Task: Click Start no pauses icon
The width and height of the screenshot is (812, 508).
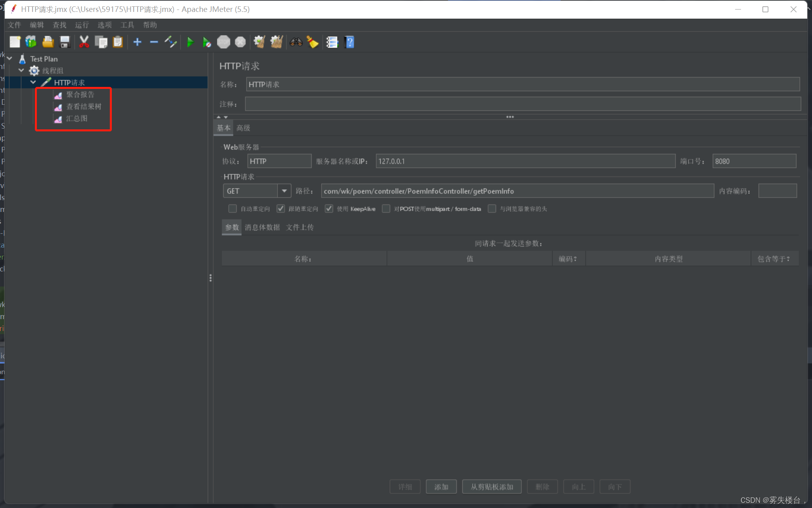Action: [x=207, y=42]
